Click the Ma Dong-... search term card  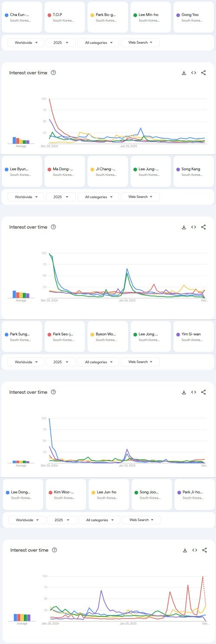[x=65, y=171]
